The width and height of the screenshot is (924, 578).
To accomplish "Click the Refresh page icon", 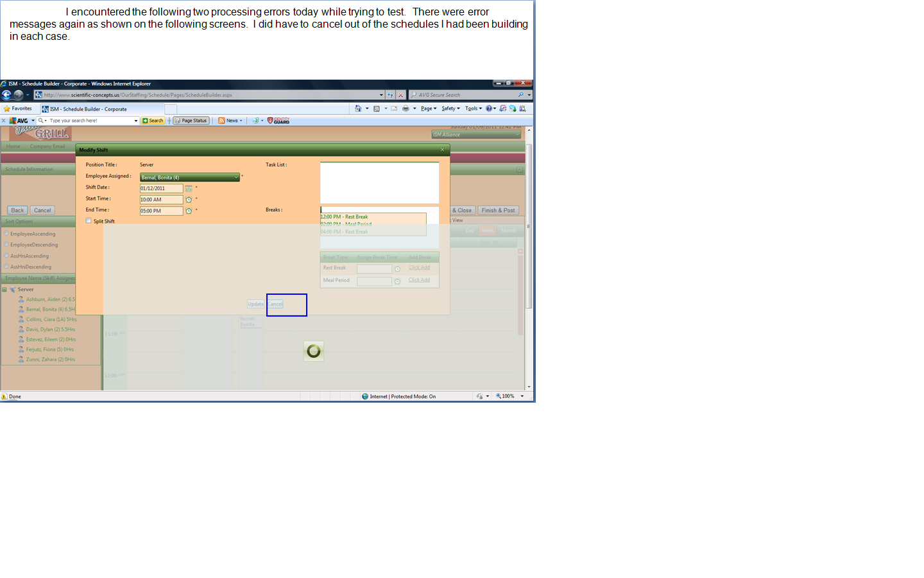I will point(390,95).
